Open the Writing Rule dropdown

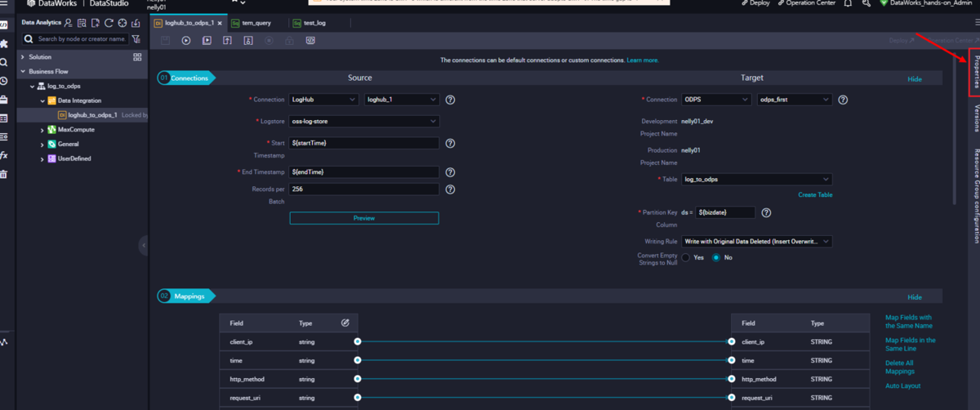(757, 242)
